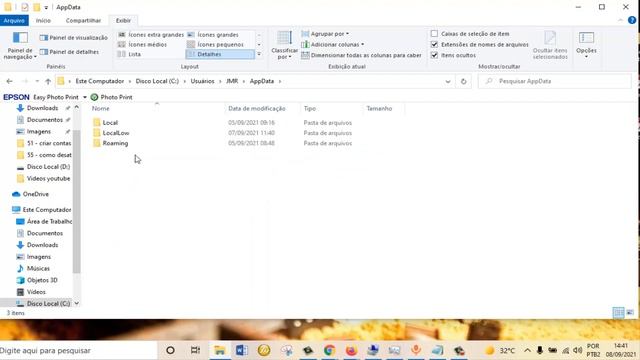Open pinned Documentos in quick access
Viewport: 640px width, 360px height.
click(44, 120)
